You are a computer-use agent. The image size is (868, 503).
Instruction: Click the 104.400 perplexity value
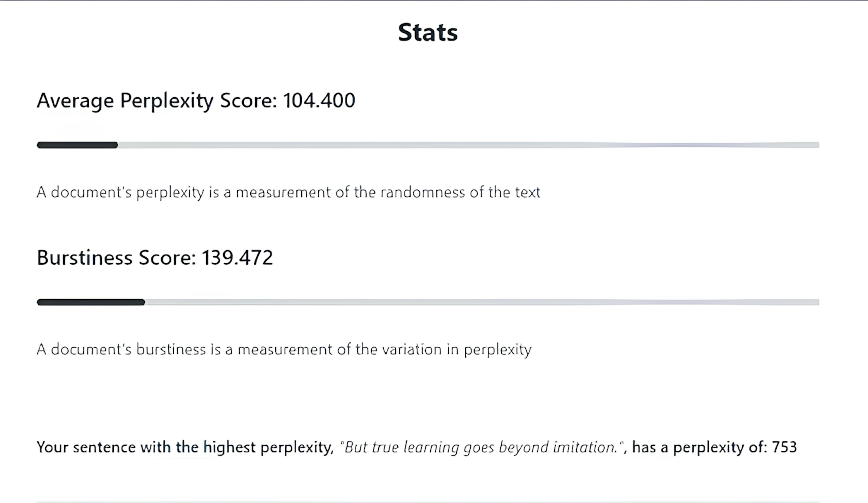pos(319,100)
